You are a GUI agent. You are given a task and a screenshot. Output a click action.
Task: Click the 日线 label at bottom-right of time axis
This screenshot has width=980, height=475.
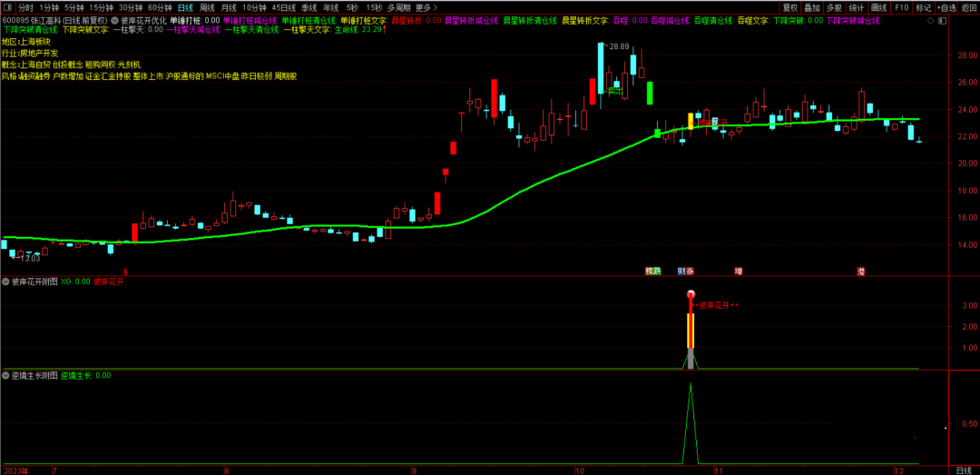[964, 470]
